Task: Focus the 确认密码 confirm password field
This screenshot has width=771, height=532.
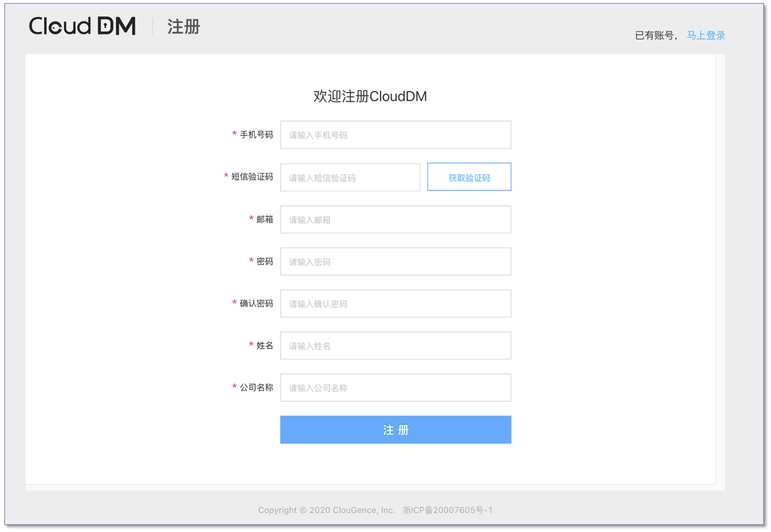Action: (396, 304)
